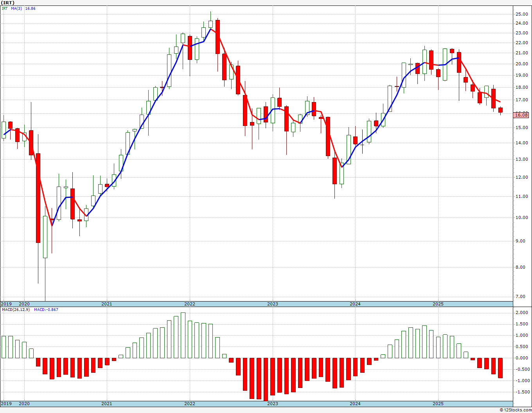This screenshot has height=413, width=532.
Task: Click the 10.00 price axis label
Action: pos(522,217)
